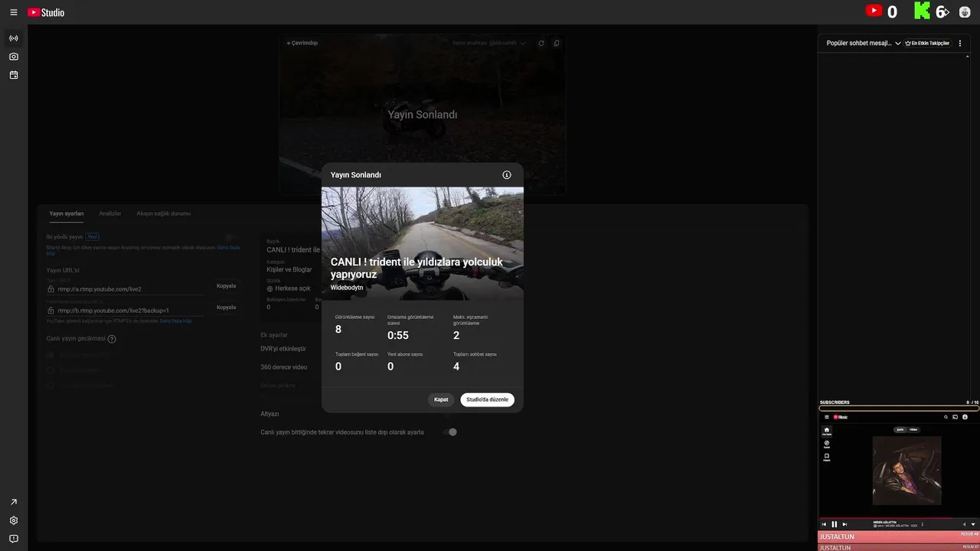Click the SUBSCRIBERS goal progress bar
Viewport: 980px width, 551px height.
899,409
